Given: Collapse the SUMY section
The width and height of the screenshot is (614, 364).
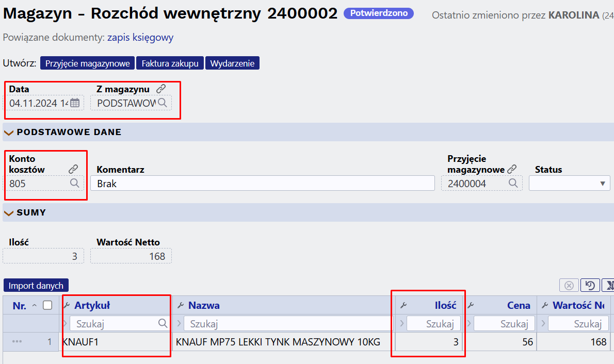Looking at the screenshot, I should (8, 213).
